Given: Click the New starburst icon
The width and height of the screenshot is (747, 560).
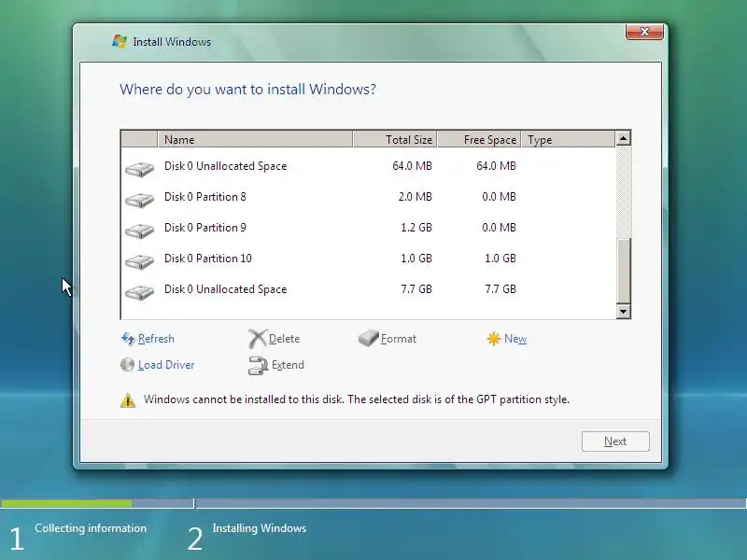Looking at the screenshot, I should [x=494, y=339].
